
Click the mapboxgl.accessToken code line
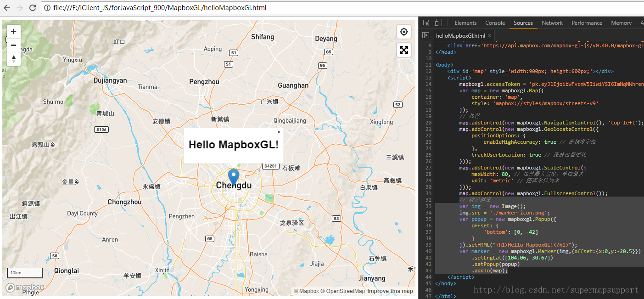click(551, 84)
